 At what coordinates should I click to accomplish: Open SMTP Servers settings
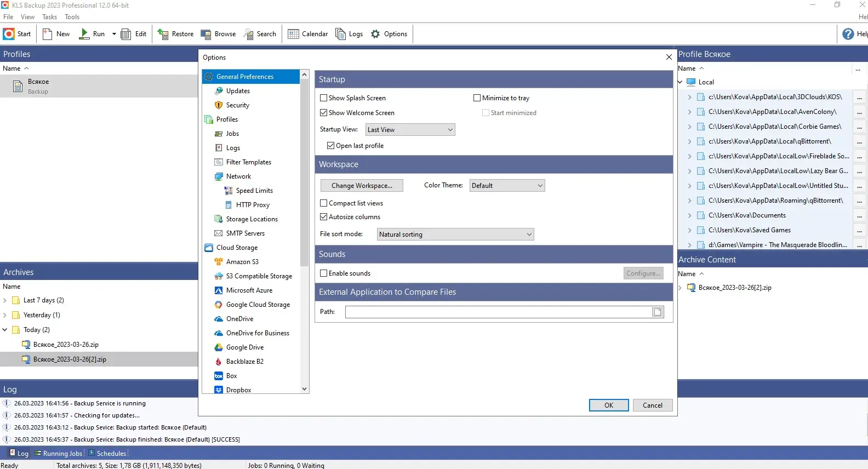pos(245,233)
